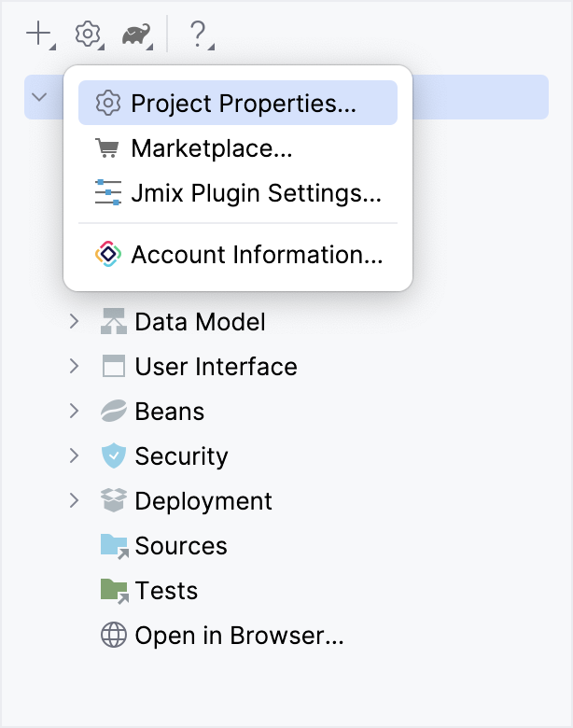Expand the User Interface node
The image size is (573, 728).
pos(75,367)
